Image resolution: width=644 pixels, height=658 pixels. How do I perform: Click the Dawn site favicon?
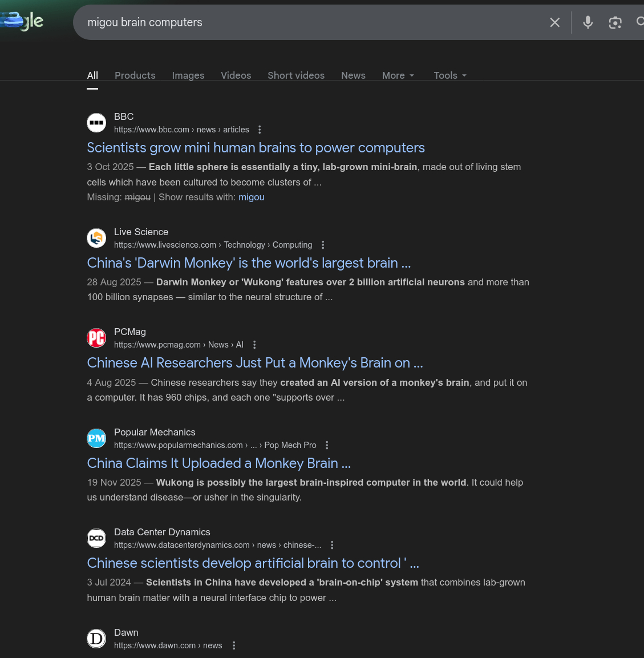(96, 638)
